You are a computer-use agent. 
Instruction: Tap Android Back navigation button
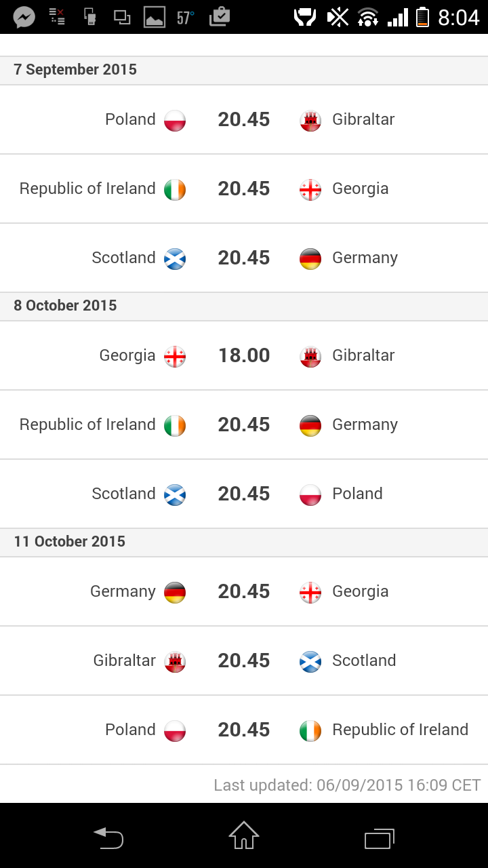pos(108,838)
